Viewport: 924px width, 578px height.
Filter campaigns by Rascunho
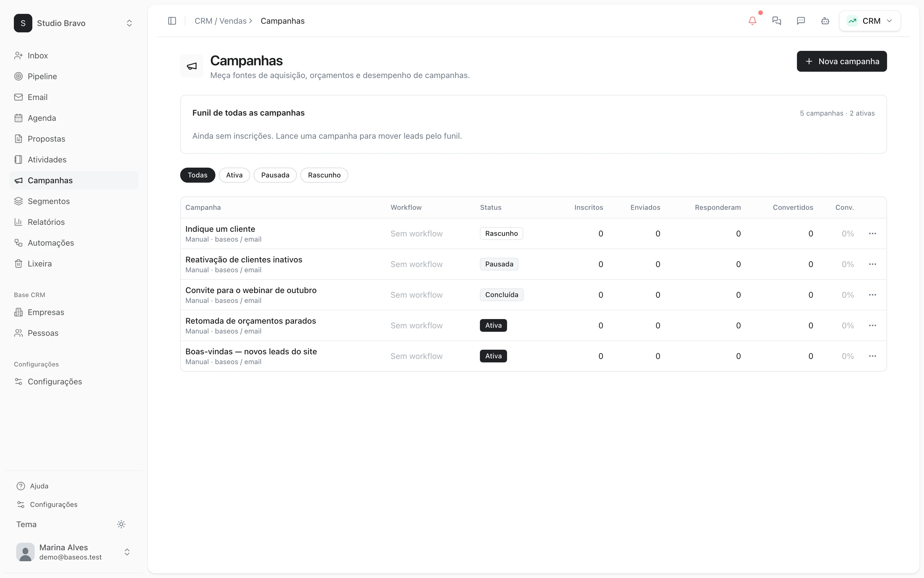click(x=324, y=175)
